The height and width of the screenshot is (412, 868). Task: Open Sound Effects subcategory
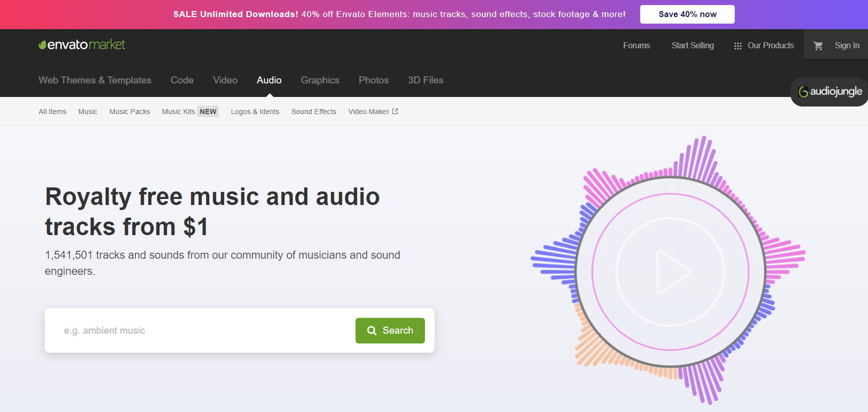(x=314, y=112)
